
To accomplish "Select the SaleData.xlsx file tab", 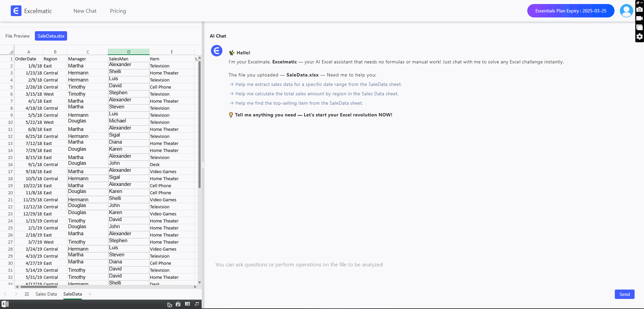I will [x=51, y=36].
